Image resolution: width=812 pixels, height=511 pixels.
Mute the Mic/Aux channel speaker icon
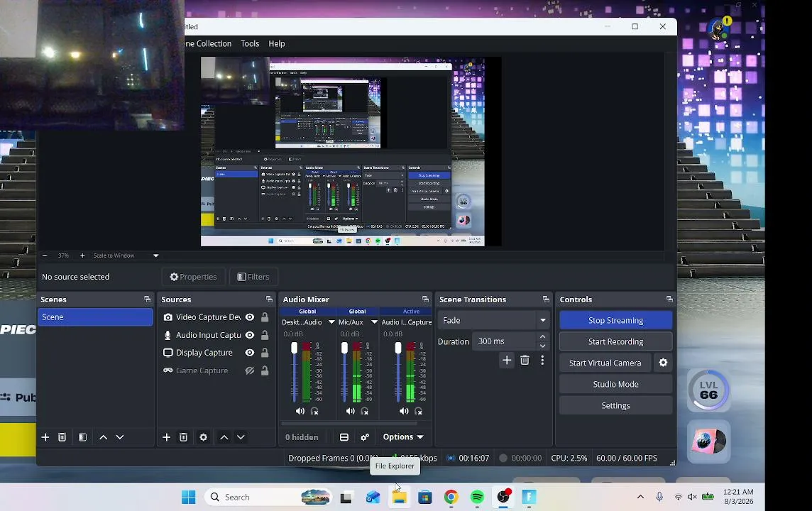click(x=351, y=411)
